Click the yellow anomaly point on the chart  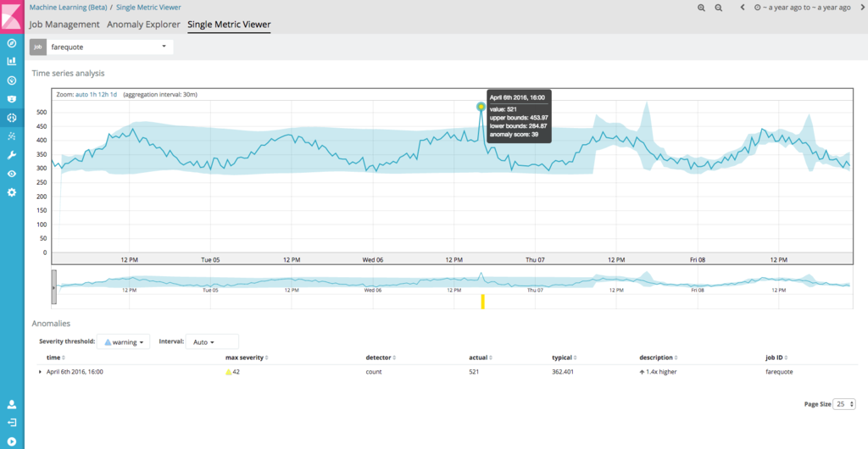pyautogui.click(x=481, y=107)
